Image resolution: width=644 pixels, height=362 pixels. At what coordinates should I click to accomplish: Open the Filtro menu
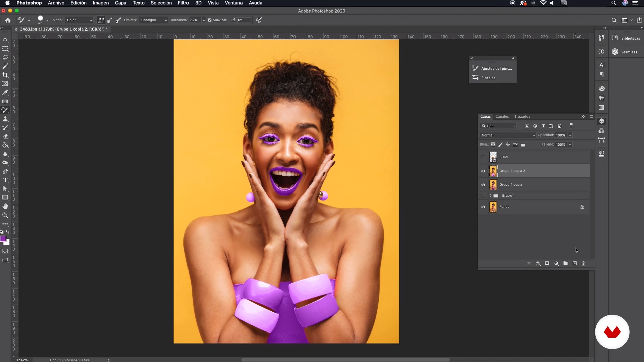[x=183, y=3]
